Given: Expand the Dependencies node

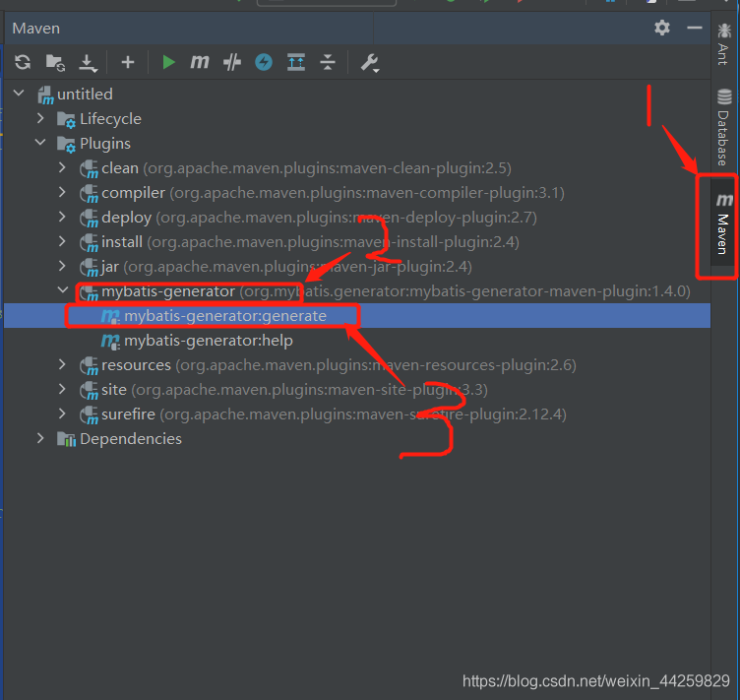Looking at the screenshot, I should click(40, 438).
